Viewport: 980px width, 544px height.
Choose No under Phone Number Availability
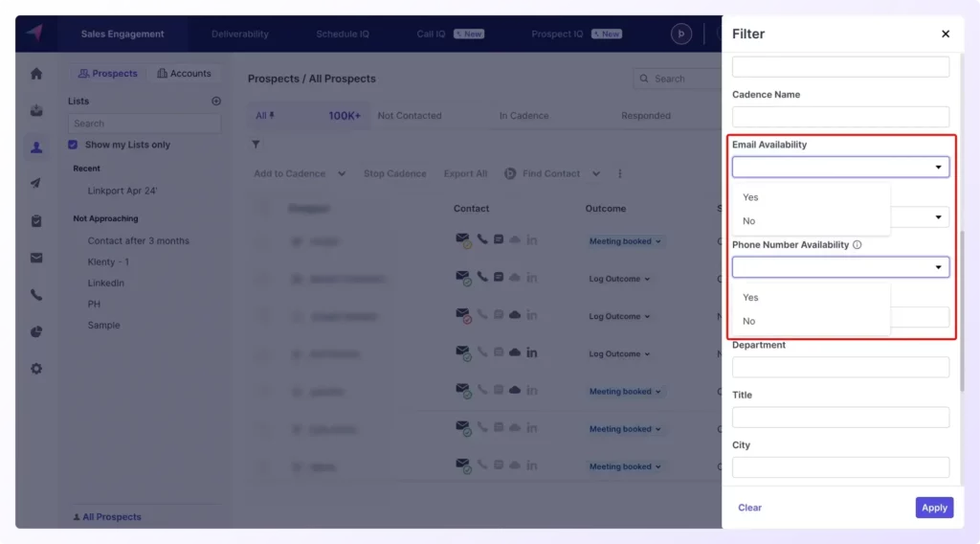(x=812, y=321)
